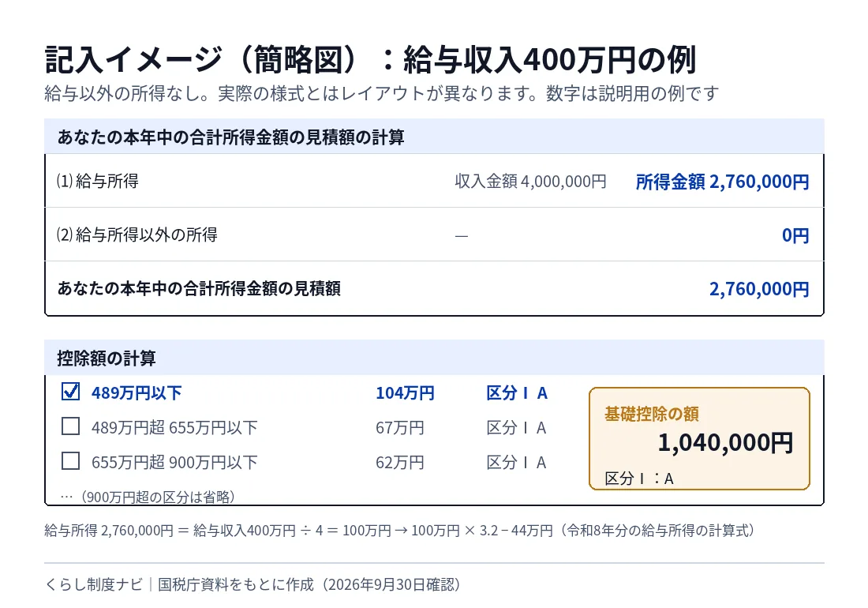Viewport: 868px width, 608px height.
Task: Check the 489万円超 655万円以下 checkbox
Action: 70,426
